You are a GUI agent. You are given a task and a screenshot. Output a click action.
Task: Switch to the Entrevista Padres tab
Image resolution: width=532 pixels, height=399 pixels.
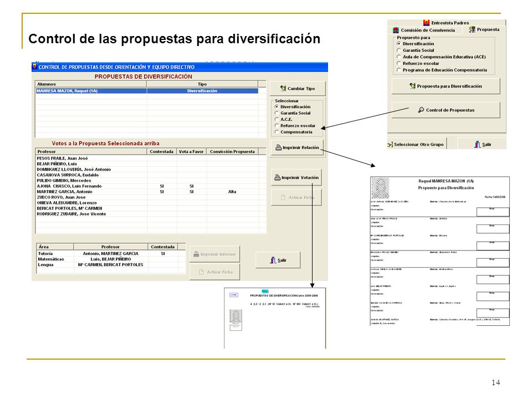click(446, 23)
